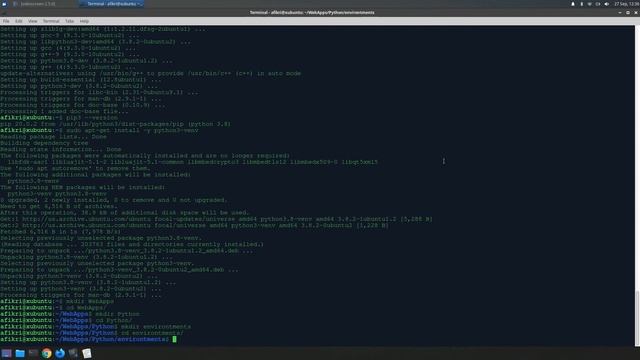
Task: Switch to the Terminal window button in top panel
Action: click(111, 4)
